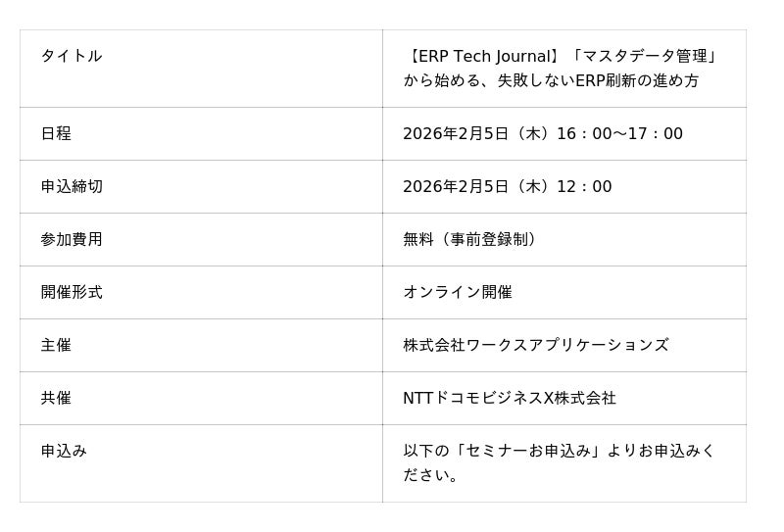Select 株式会社ワークスアプリケーションズ organizer text
The height and width of the screenshot is (532, 784).
tap(535, 345)
